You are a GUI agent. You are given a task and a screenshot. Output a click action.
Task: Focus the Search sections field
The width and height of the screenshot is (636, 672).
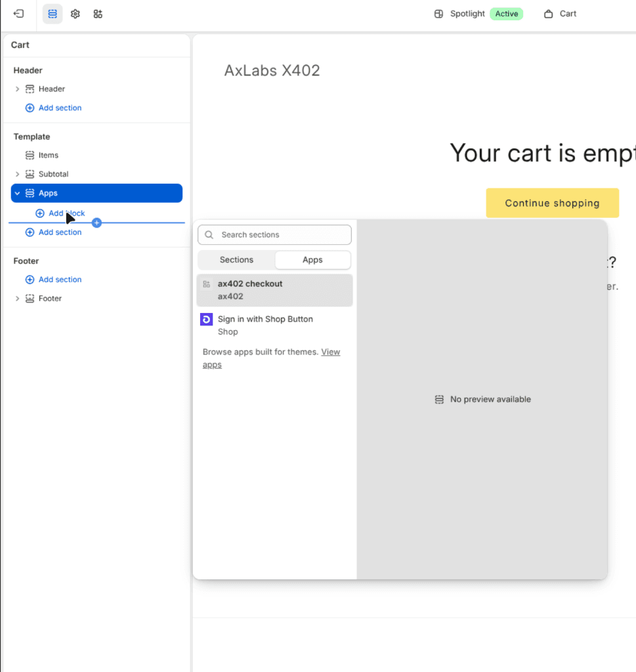tap(274, 235)
